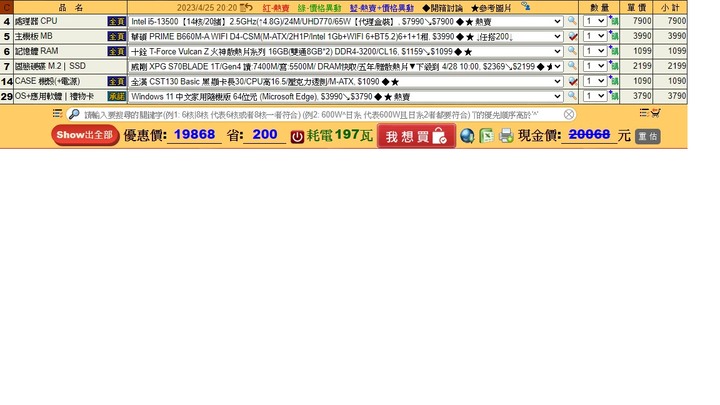720x405 pixels.
Task: Open the quantity dropdown on the CPU row
Action: click(x=595, y=21)
